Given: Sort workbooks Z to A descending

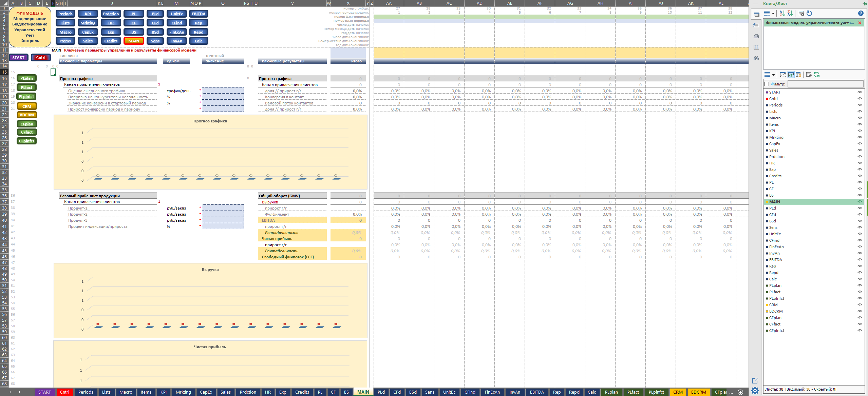Looking at the screenshot, I should pyautogui.click(x=790, y=13).
